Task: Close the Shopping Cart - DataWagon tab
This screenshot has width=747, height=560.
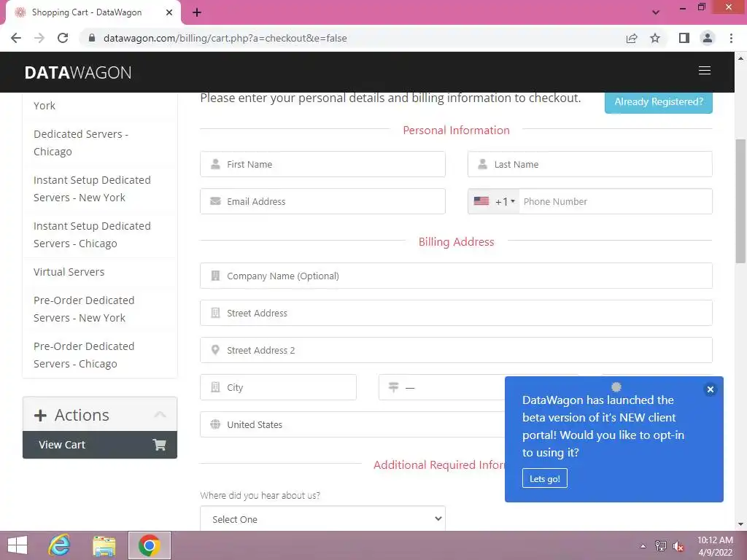Action: pos(169,12)
